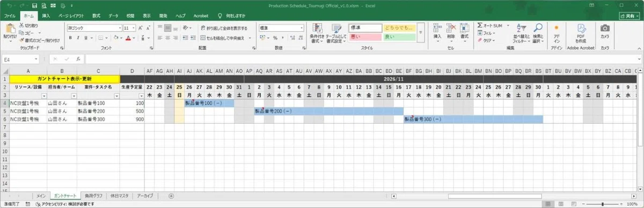
Task: Click the Insert cells (挿入) icon
Action: click(x=437, y=28)
